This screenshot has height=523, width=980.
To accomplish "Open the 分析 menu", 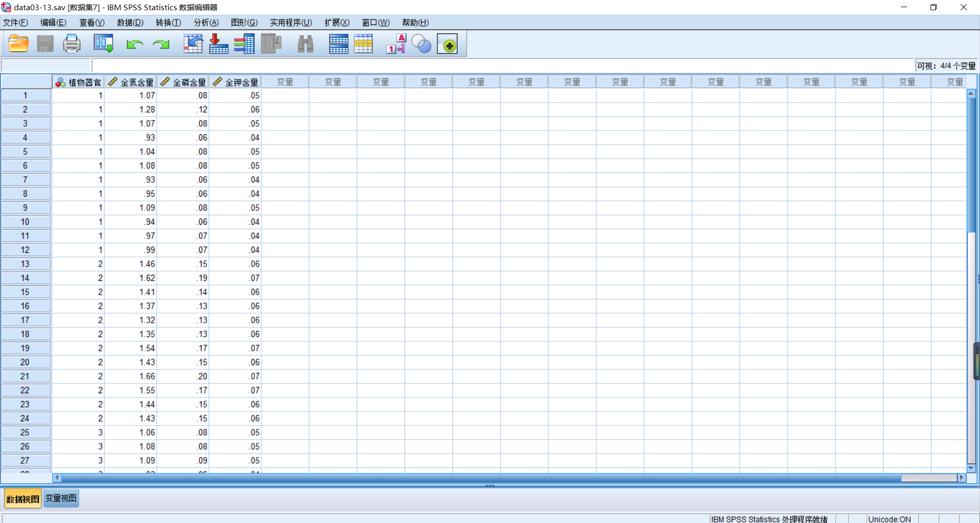I will 206,22.
